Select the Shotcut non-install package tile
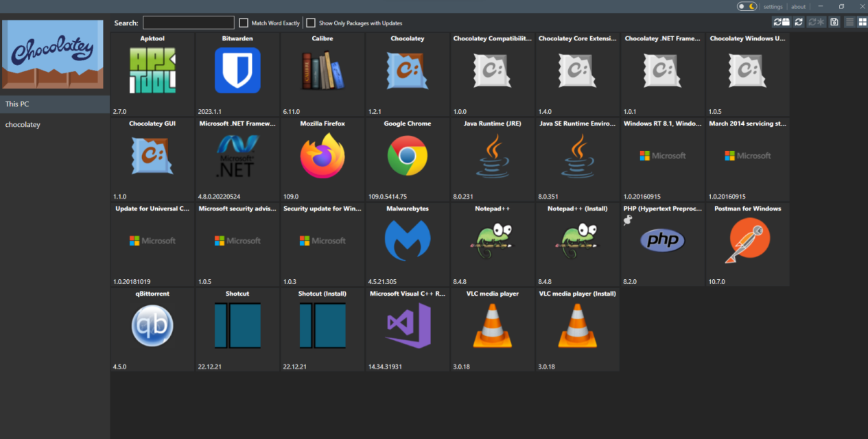The height and width of the screenshot is (439, 868). (x=237, y=329)
